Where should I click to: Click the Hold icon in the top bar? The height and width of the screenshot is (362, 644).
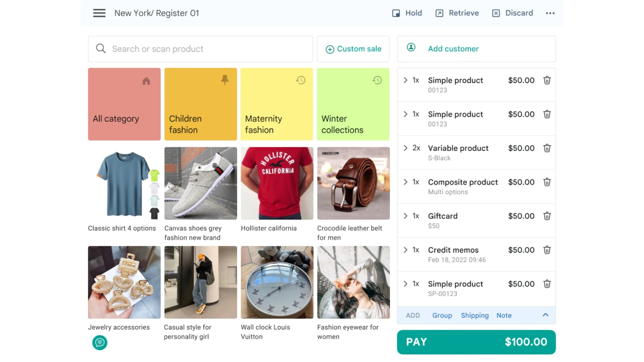pos(396,13)
